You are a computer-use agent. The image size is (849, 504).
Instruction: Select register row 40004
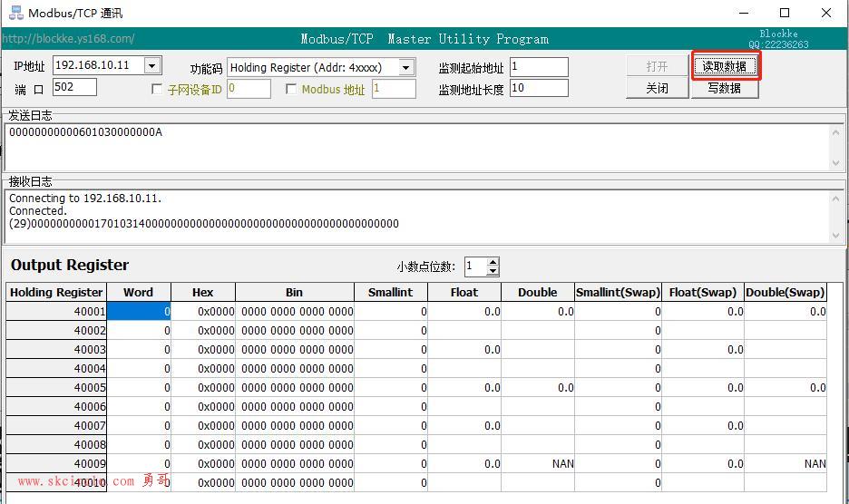(x=56, y=369)
